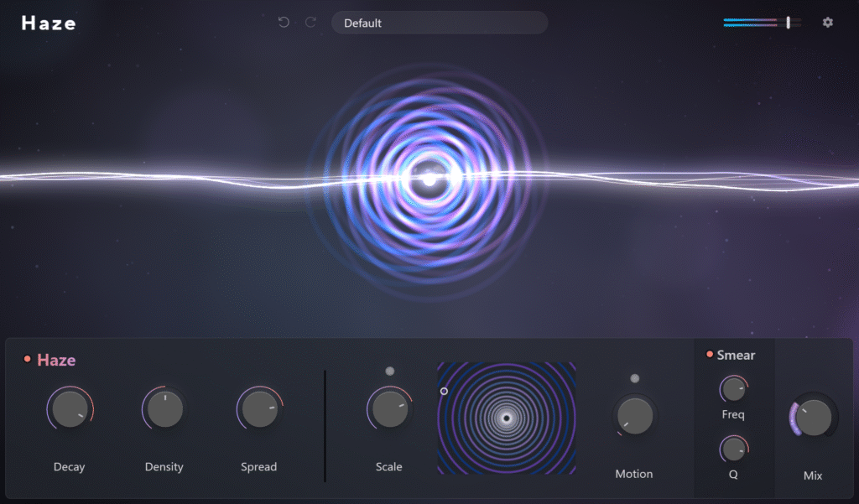859x504 pixels.
Task: Click the Density knob
Action: point(164,408)
